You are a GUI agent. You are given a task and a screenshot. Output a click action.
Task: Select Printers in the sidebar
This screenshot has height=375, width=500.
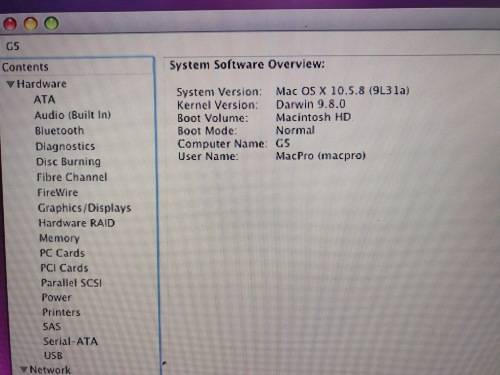61,312
